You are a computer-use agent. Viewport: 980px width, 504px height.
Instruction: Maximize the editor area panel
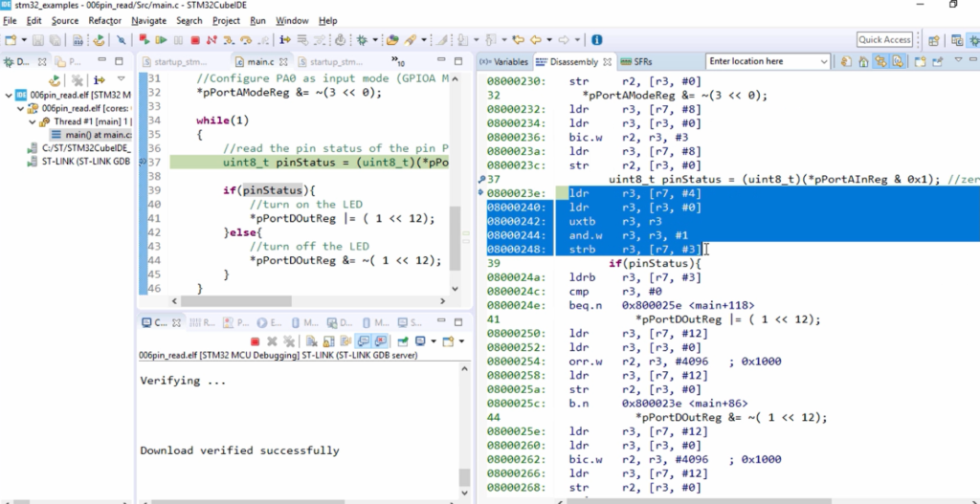click(458, 61)
